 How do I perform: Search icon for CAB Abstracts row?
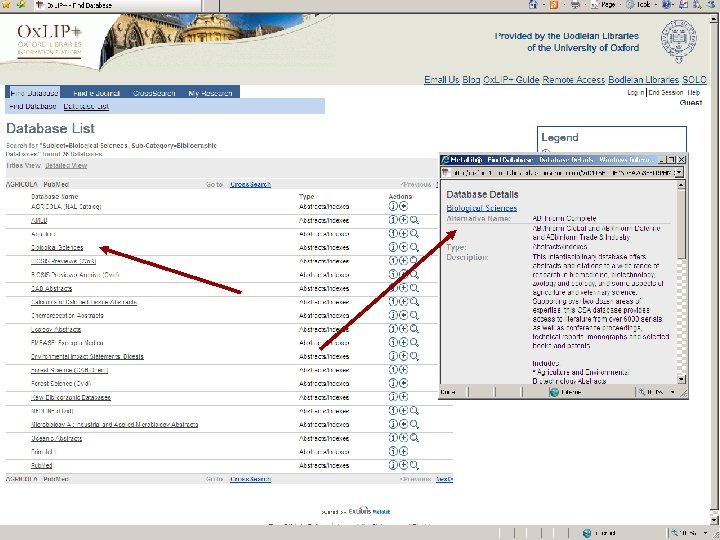point(414,288)
